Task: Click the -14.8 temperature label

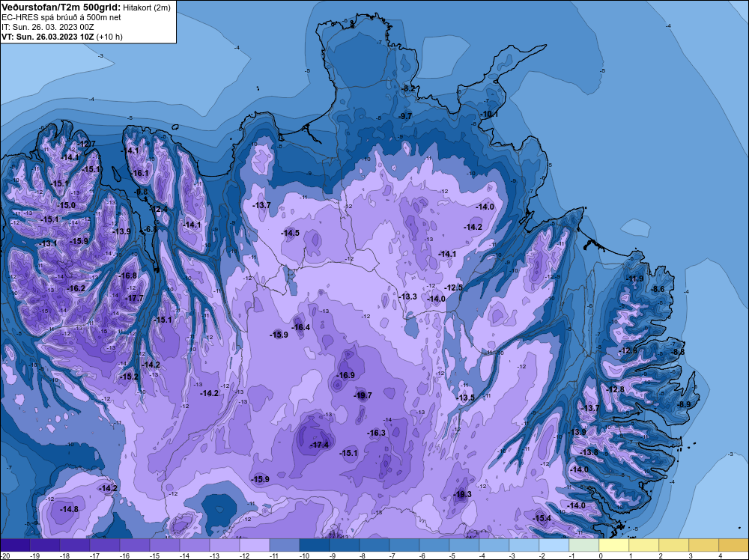Action: pos(69,509)
